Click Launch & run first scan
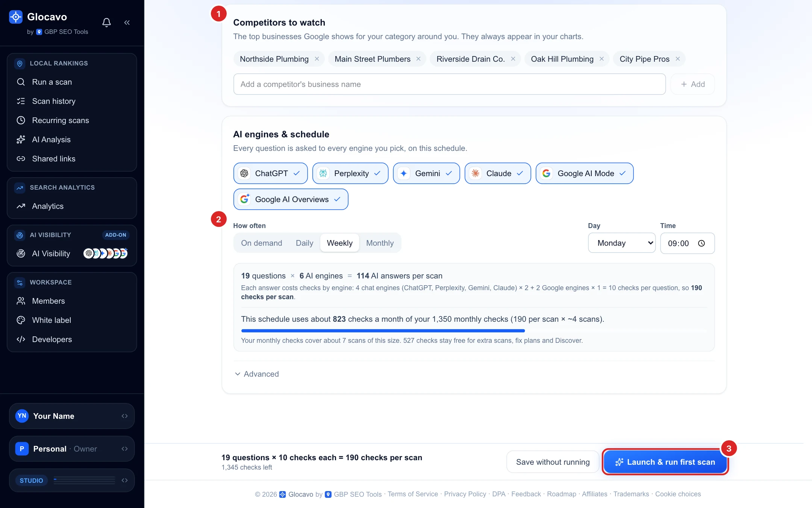The image size is (812, 508). pyautogui.click(x=665, y=462)
